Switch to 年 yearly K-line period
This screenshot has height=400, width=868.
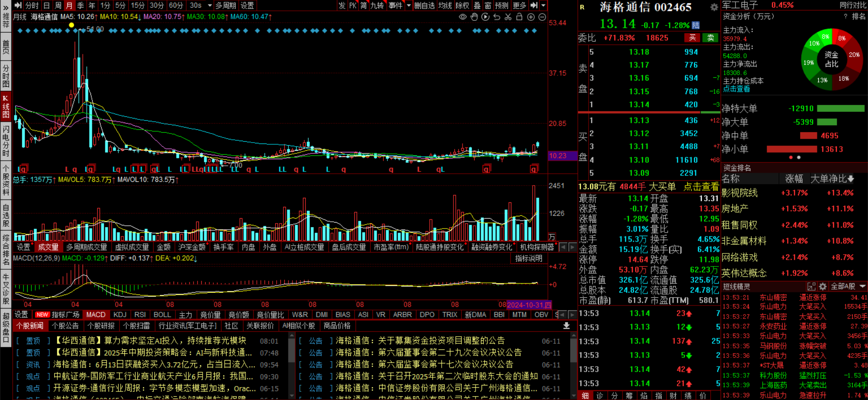pyautogui.click(x=92, y=5)
